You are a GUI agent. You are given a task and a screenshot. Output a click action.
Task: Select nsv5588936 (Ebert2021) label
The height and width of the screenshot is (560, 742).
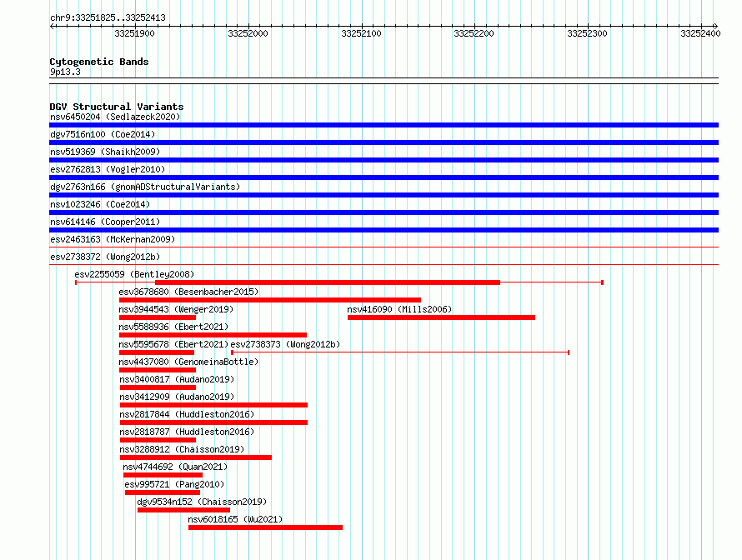pyautogui.click(x=173, y=327)
